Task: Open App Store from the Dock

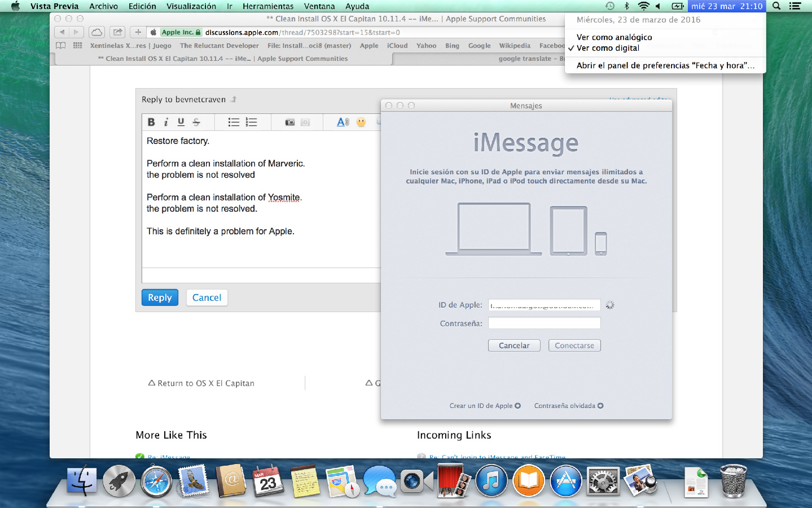Action: point(566,481)
